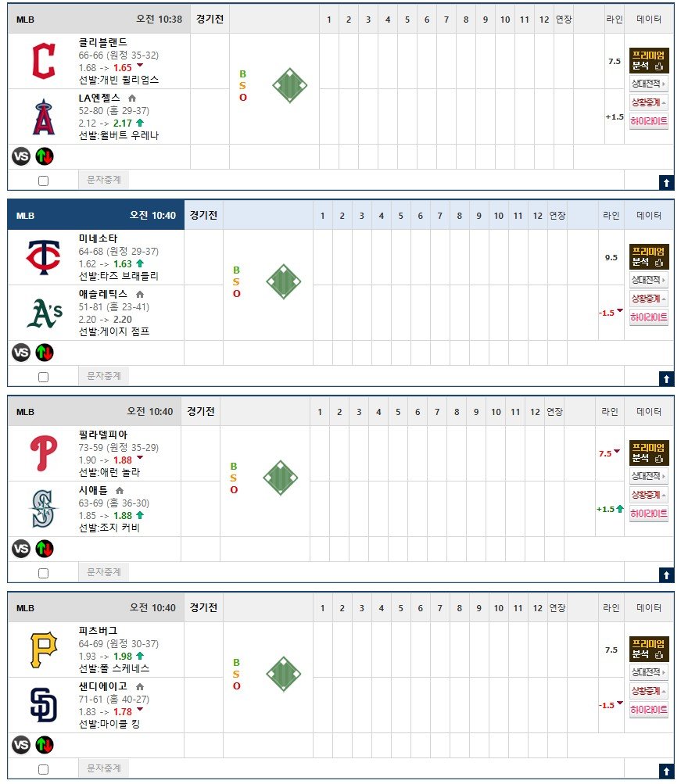This screenshot has height=784, width=681.
Task: Expand 상대전적 in the Pittsburgh game panel
Action: pyautogui.click(x=648, y=672)
